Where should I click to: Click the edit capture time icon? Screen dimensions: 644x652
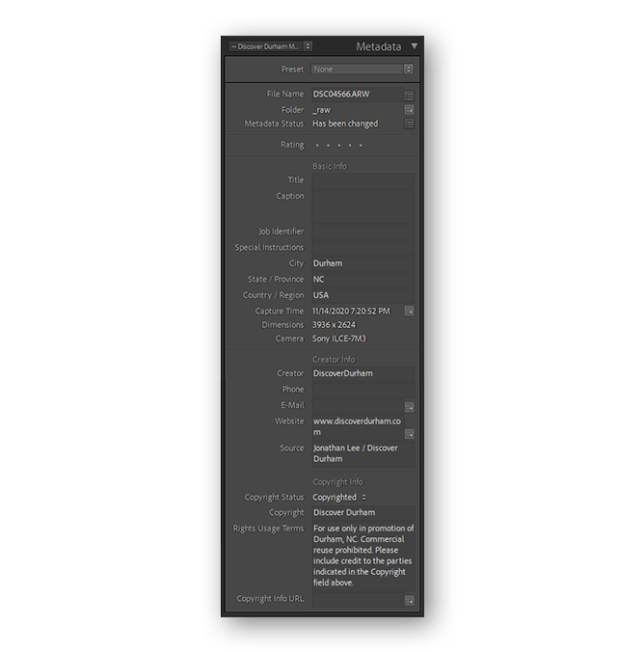click(409, 311)
